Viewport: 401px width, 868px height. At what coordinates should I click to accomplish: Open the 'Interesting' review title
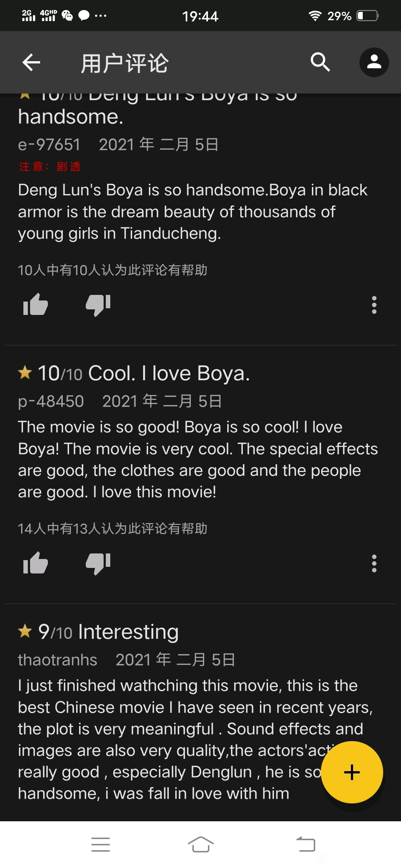128,632
